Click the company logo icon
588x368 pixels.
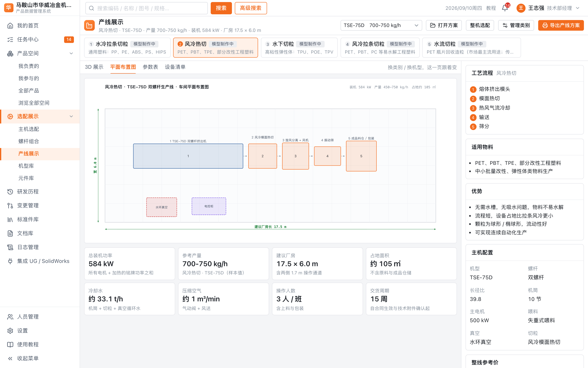coord(9,8)
